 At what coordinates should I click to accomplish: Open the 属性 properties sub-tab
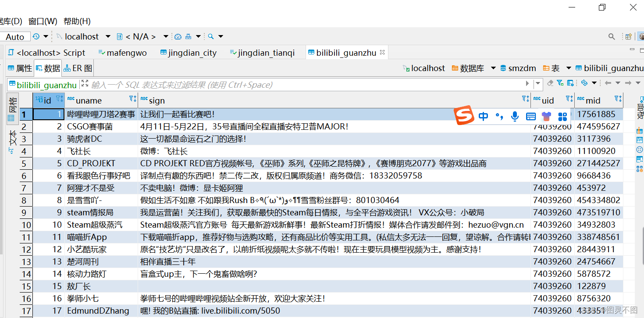point(20,68)
